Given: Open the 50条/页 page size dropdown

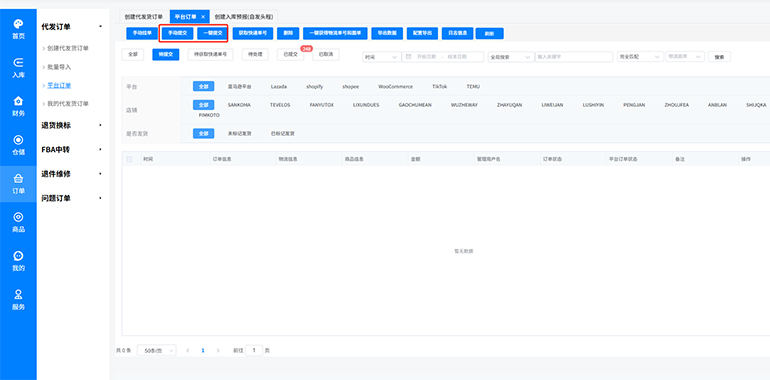Looking at the screenshot, I should click(157, 351).
